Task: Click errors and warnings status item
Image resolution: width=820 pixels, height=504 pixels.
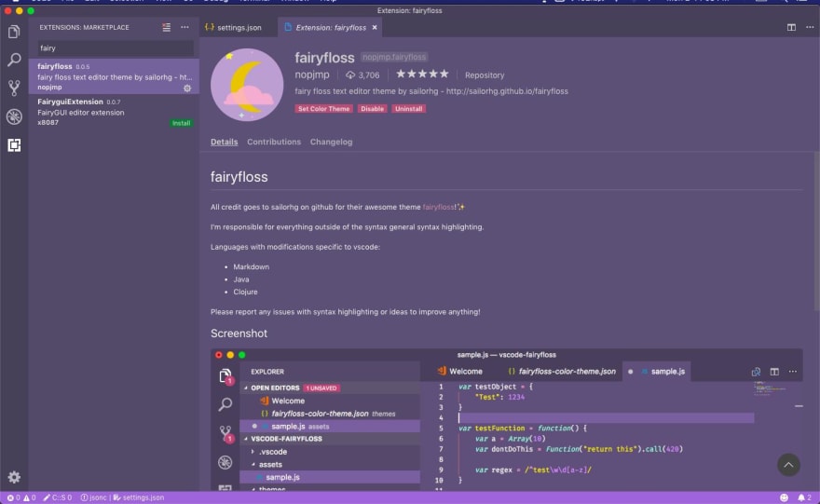Action: (20, 497)
